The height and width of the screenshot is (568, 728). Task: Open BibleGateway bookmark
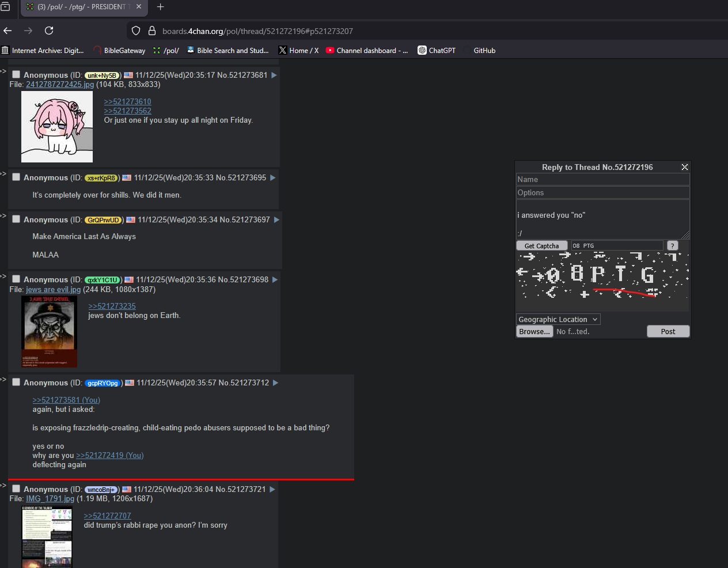(x=120, y=51)
